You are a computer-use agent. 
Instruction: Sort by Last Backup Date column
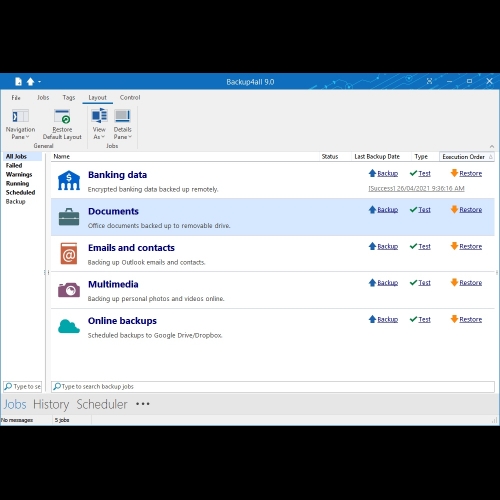click(377, 156)
